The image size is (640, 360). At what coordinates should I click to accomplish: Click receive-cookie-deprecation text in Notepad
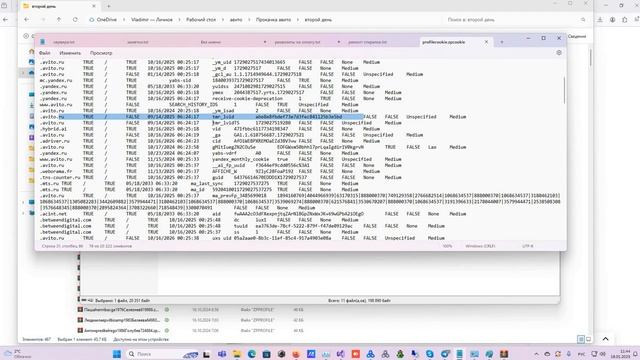point(247,98)
